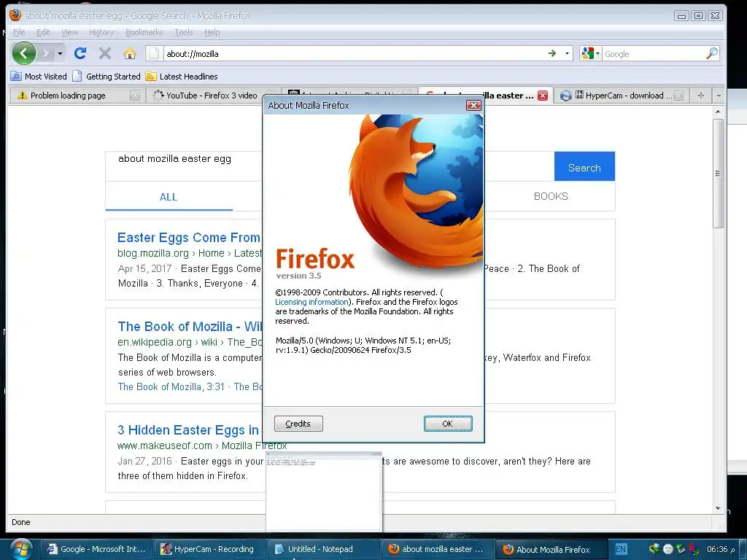The height and width of the screenshot is (560, 747).
Task: Click the address bar showing about://mozilla
Action: 352,54
